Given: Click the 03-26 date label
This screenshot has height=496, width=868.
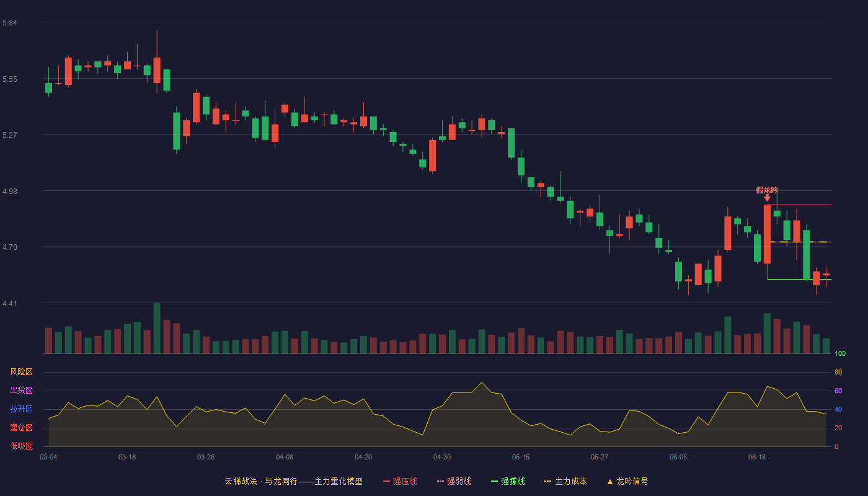Looking at the screenshot, I should 206,457.
